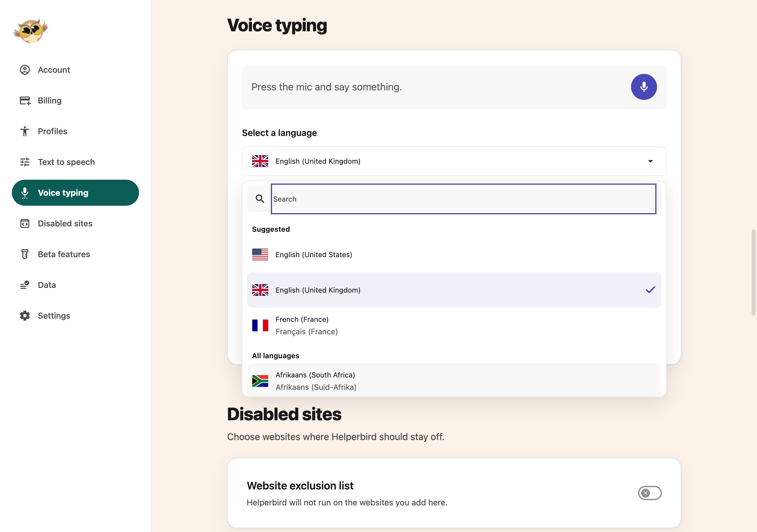Screen dimensions: 757x532
Task: Click the Billing card icon
Action: 25,100
